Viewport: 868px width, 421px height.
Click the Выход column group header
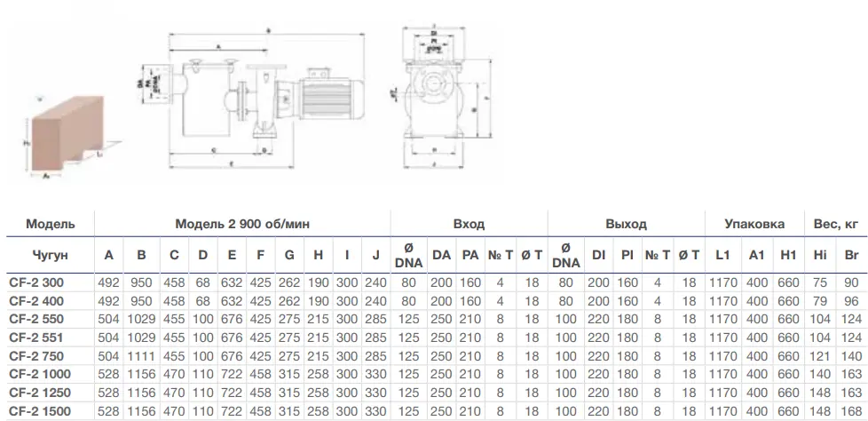[x=626, y=225]
